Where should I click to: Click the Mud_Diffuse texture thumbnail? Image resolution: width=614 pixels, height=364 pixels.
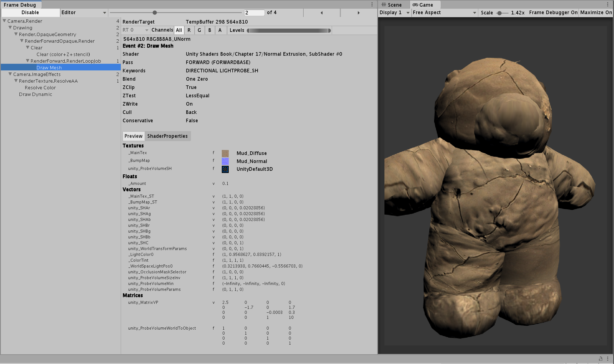tap(225, 153)
